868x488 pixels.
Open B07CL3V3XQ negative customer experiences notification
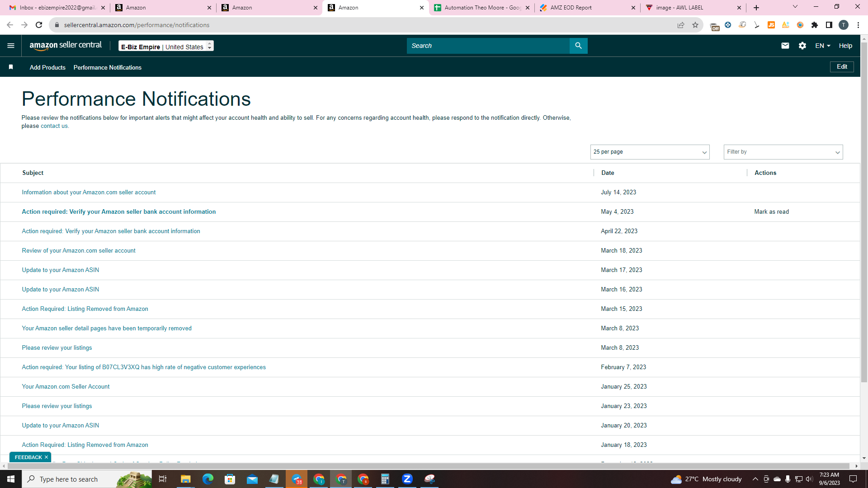click(x=144, y=367)
